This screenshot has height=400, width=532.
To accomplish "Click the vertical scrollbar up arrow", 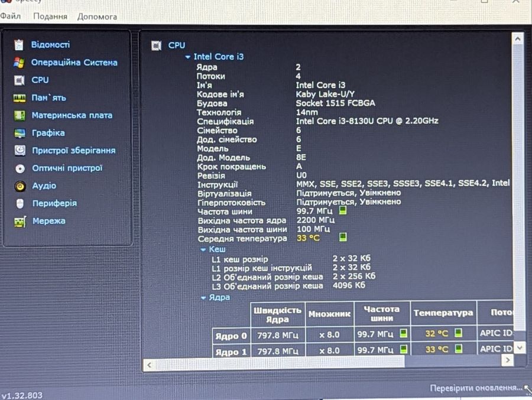I will [517, 39].
